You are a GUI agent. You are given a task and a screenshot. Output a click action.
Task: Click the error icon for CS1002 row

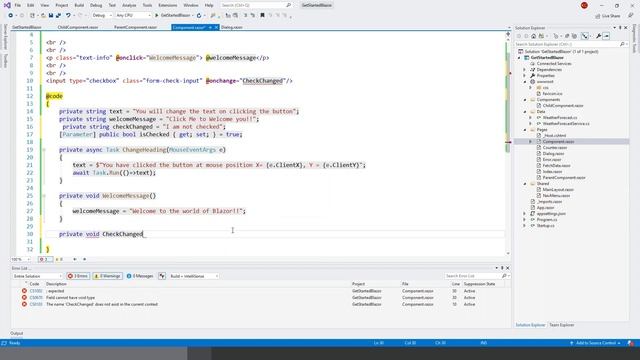click(x=24, y=291)
